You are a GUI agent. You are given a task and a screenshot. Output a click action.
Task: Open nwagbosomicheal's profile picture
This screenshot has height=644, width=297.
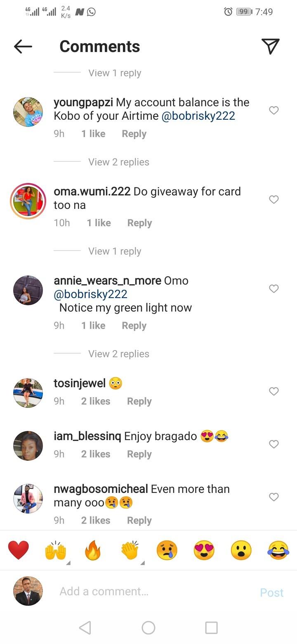tap(28, 498)
